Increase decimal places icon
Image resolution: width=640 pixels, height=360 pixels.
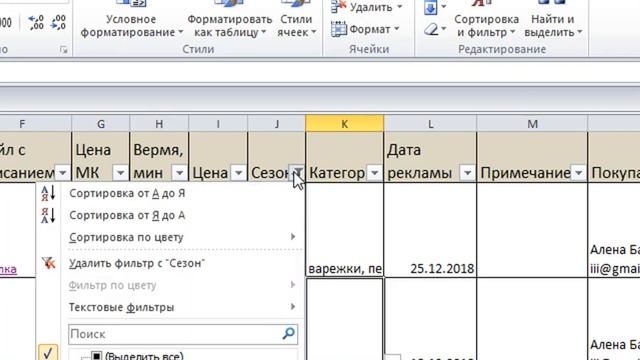(36, 22)
